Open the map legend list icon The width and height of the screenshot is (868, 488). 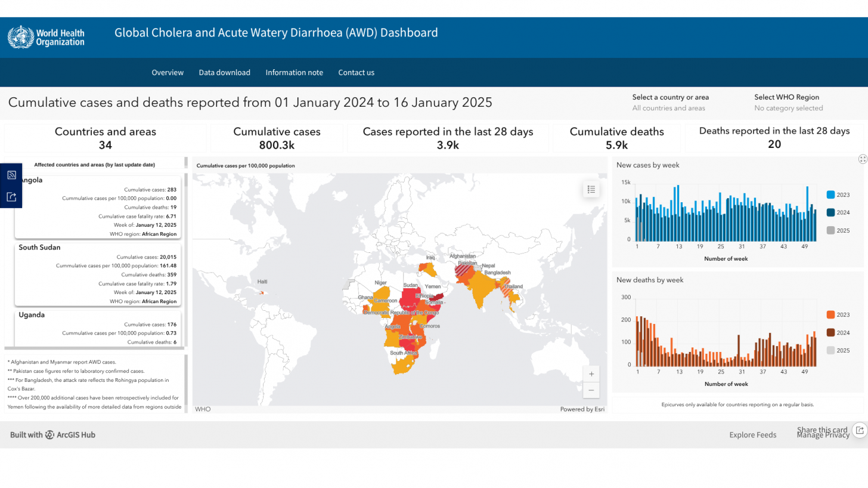591,189
